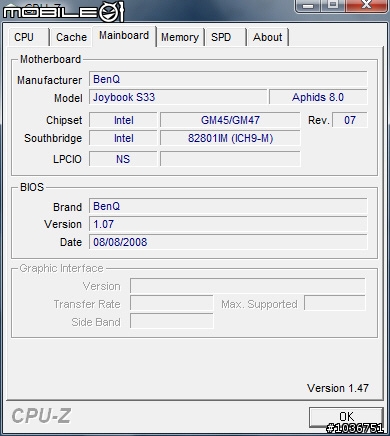The width and height of the screenshot is (390, 436).
Task: Click the OK button
Action: (346, 417)
